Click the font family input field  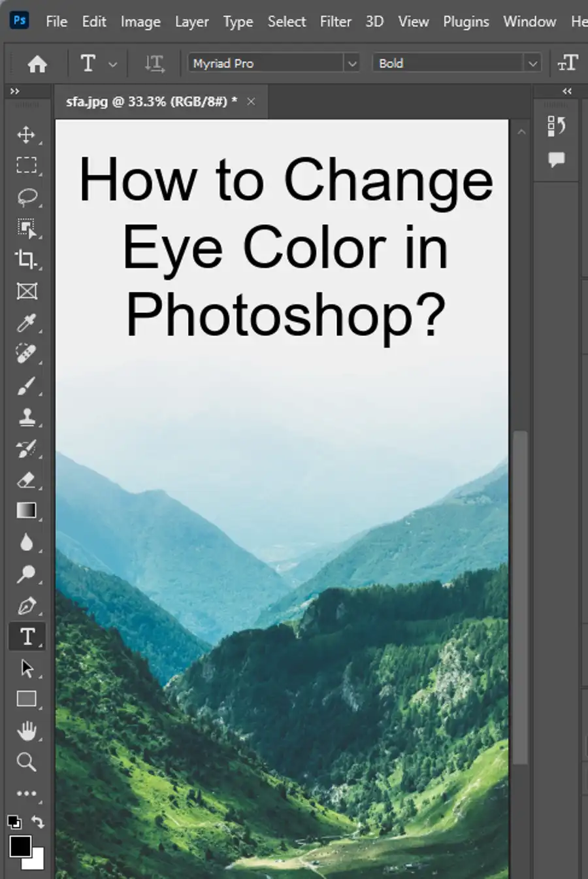click(x=266, y=63)
